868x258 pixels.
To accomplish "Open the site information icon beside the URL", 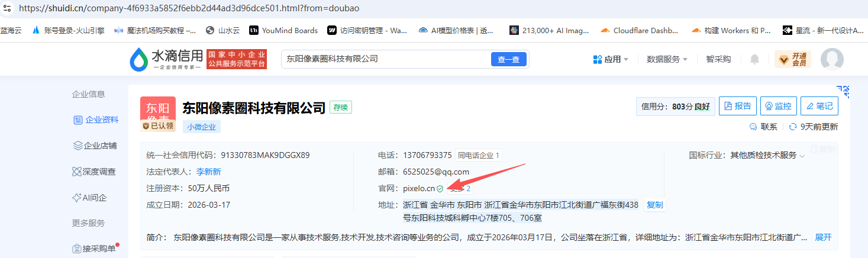I will tap(7, 8).
